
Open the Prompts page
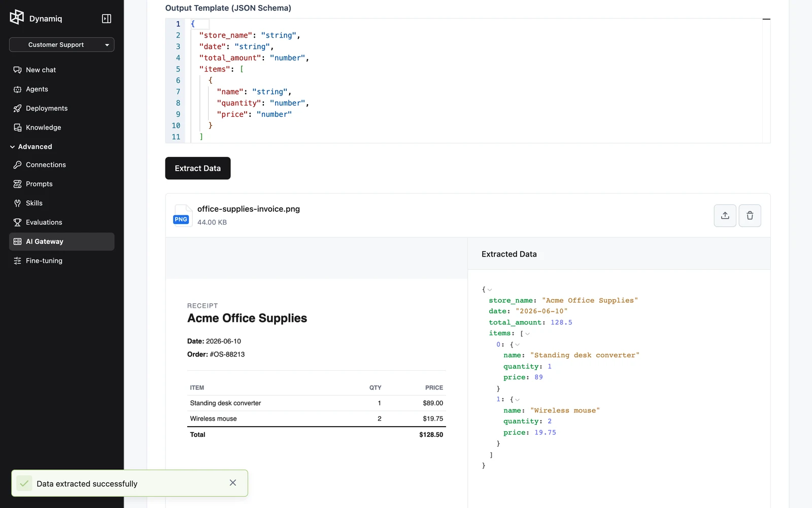[x=61, y=184]
